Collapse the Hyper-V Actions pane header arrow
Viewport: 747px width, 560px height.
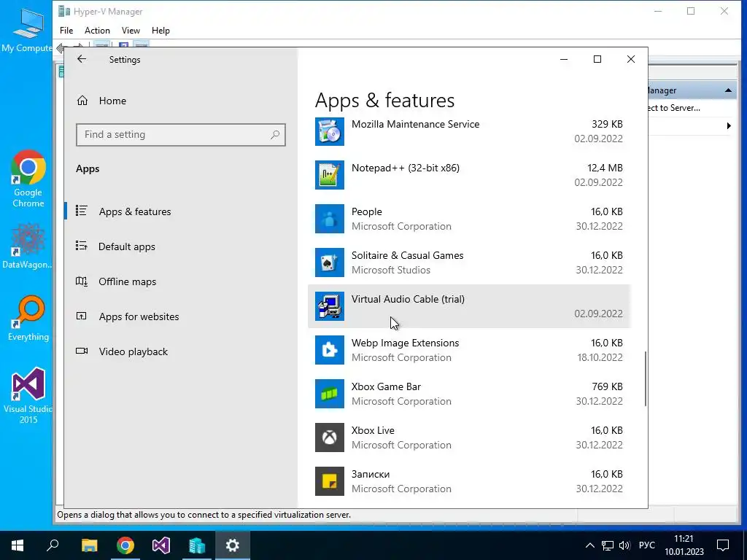pyautogui.click(x=728, y=90)
